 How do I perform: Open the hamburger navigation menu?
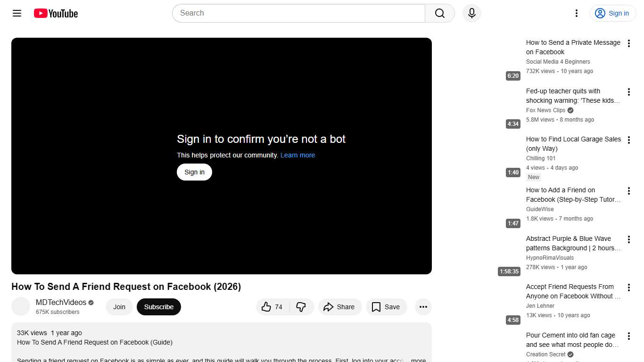pyautogui.click(x=17, y=13)
